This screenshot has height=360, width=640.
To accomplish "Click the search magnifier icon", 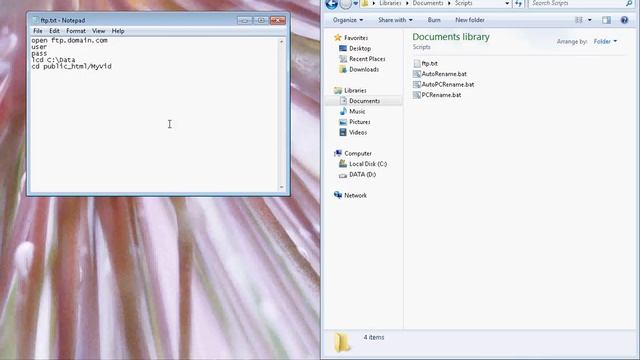I will [629, 3].
